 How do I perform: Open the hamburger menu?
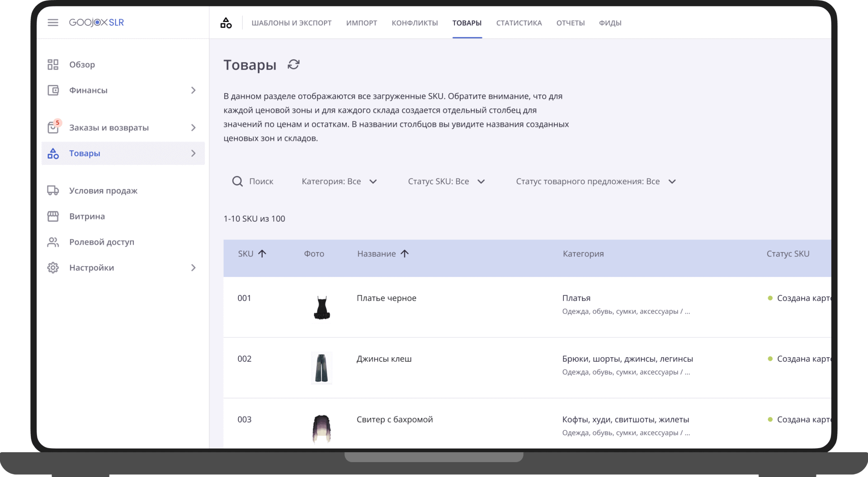point(53,22)
